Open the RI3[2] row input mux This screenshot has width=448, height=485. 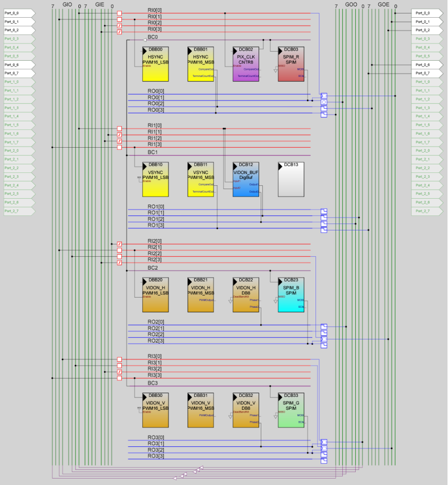120,372
